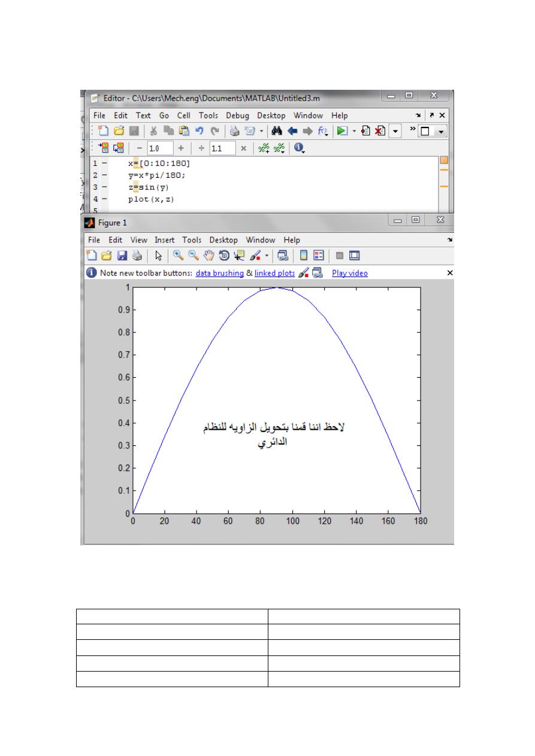
Task: Open Figure 1 Insert menu
Action: 165,240
